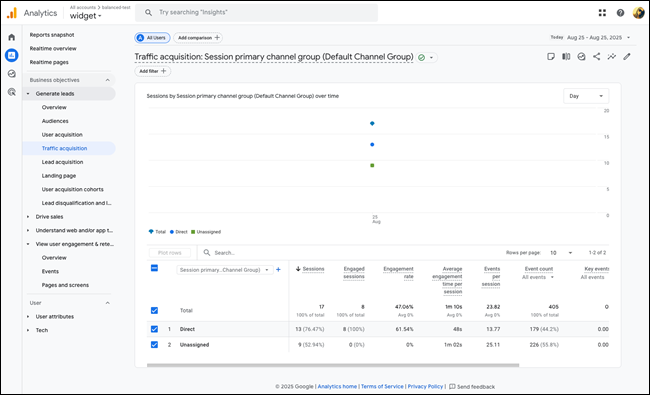Screen dimensions: 650x395
Task: Open User acquisition report
Action: pos(62,135)
